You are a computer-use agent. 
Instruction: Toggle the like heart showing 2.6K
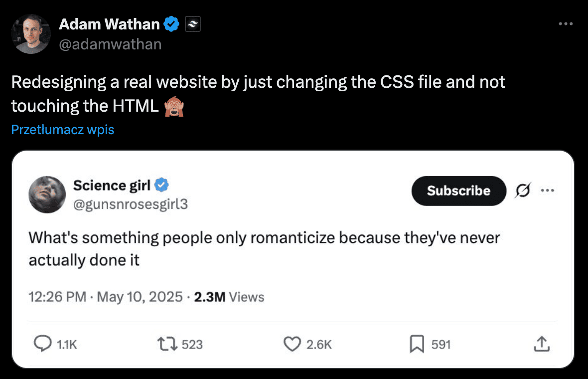point(292,344)
